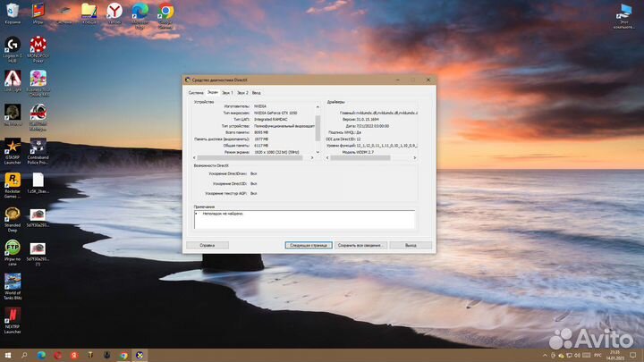This screenshot has width=644, height=362.
Task: Open Yandex red Я icon in taskbar
Action: pos(74,356)
